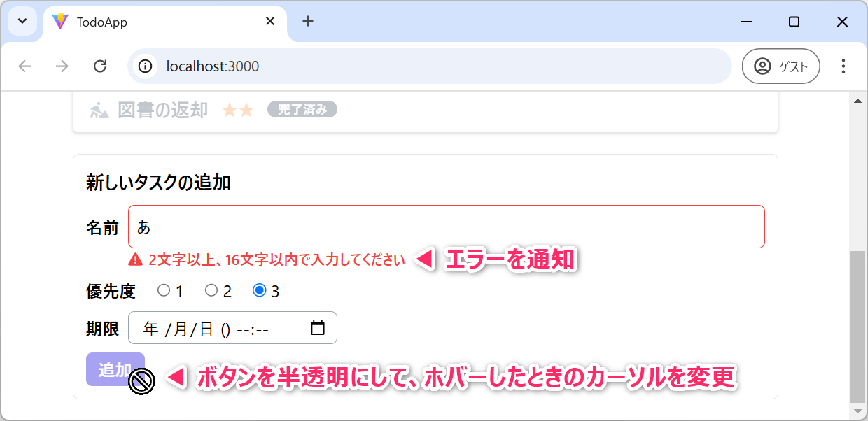Viewport: 868px width, 421px height.
Task: Click the site information icon
Action: pyautogui.click(x=145, y=66)
